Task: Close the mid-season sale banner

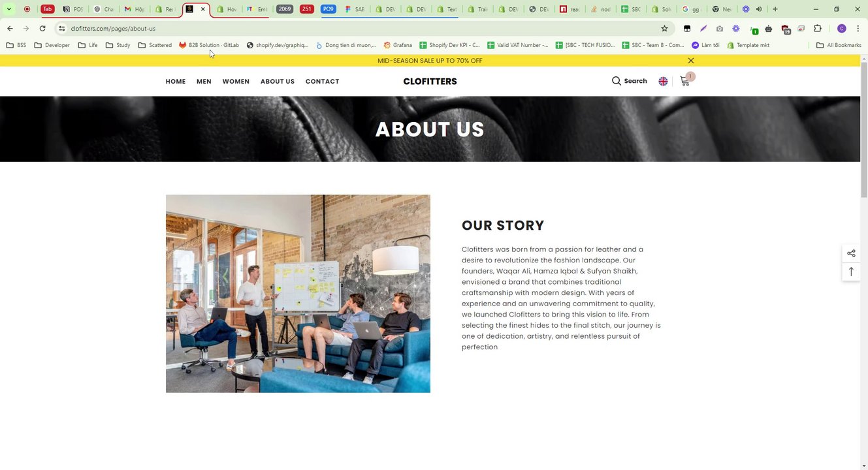Action: [691, 61]
